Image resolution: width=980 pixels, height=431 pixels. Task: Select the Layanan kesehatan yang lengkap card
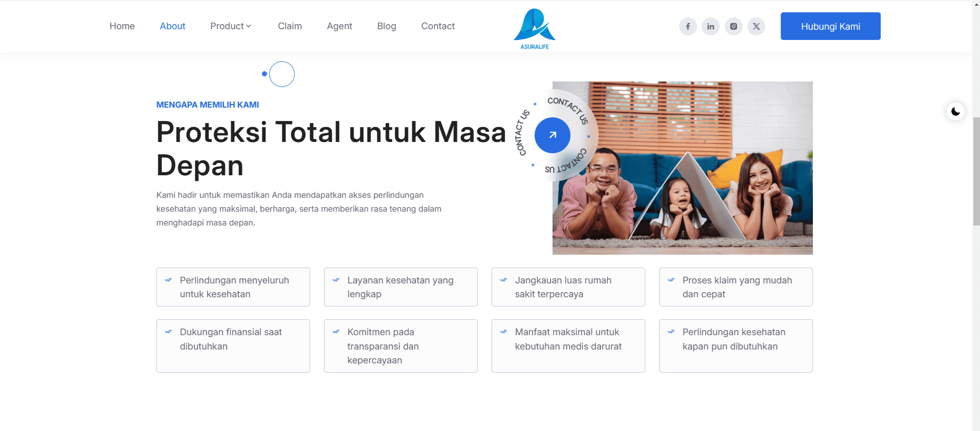[x=401, y=287]
